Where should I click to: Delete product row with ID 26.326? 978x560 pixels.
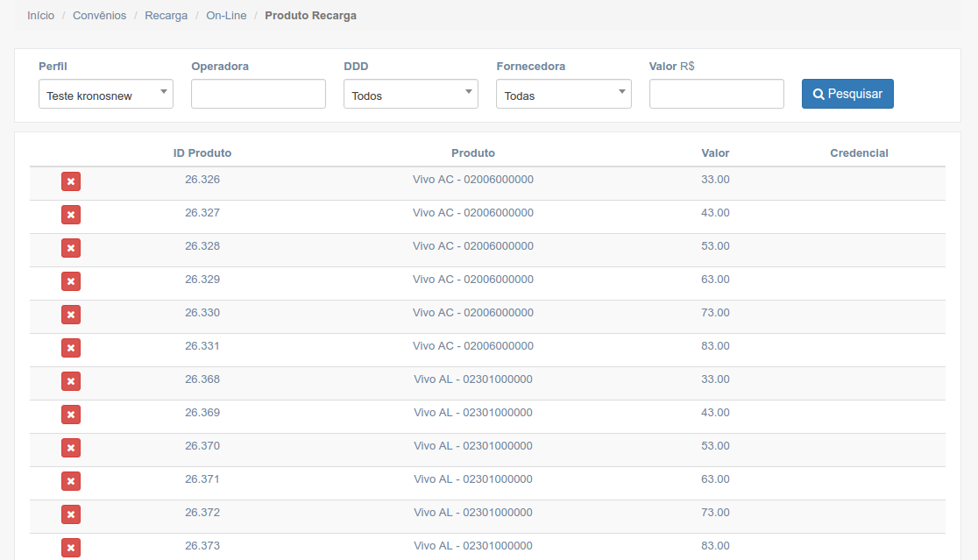click(x=71, y=181)
